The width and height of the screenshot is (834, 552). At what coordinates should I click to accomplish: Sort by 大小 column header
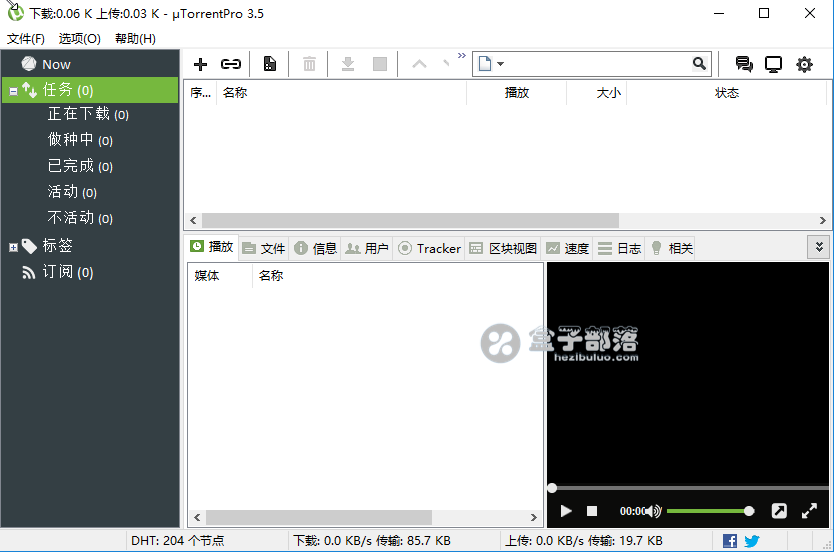pos(597,93)
